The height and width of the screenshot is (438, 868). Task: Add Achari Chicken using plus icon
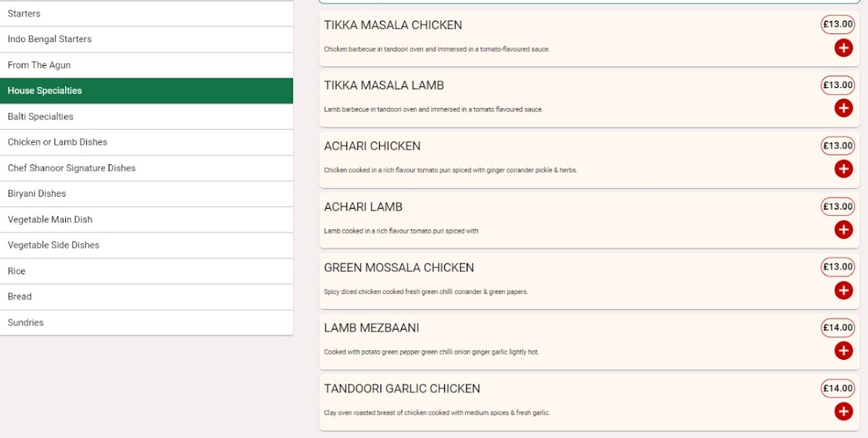(843, 169)
